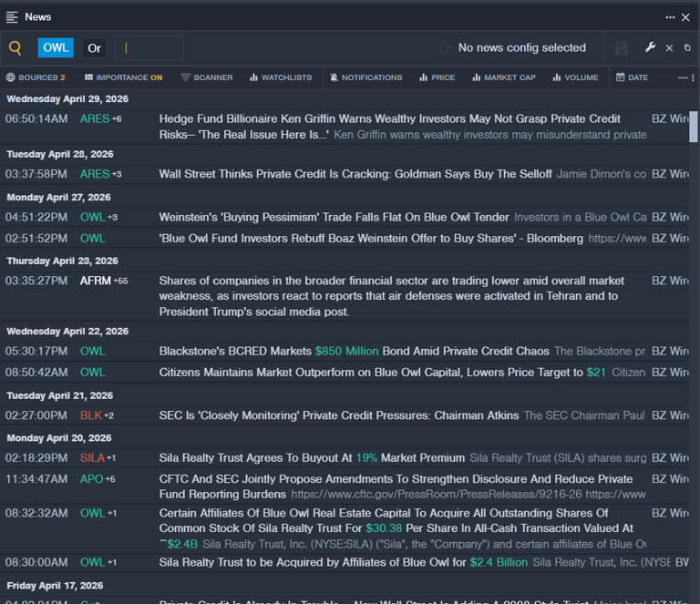
Task: Open the Date filter dropdown
Action: point(632,77)
